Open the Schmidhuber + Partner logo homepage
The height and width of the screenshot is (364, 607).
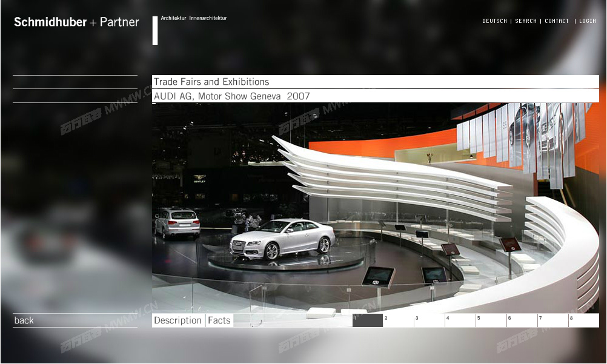76,22
